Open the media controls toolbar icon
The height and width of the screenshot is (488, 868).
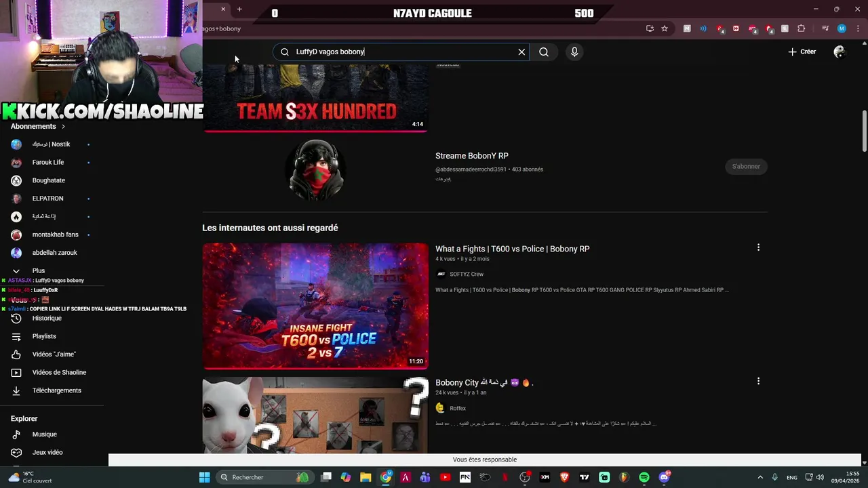825,28
